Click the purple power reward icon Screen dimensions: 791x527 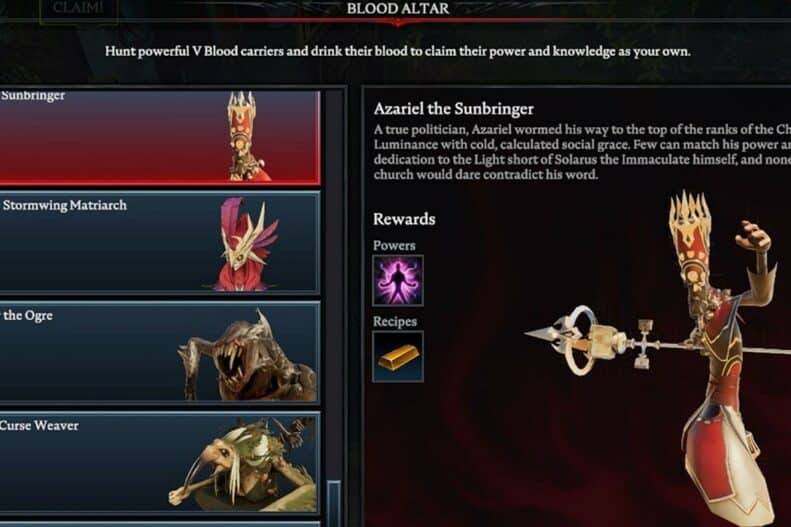[x=398, y=280]
